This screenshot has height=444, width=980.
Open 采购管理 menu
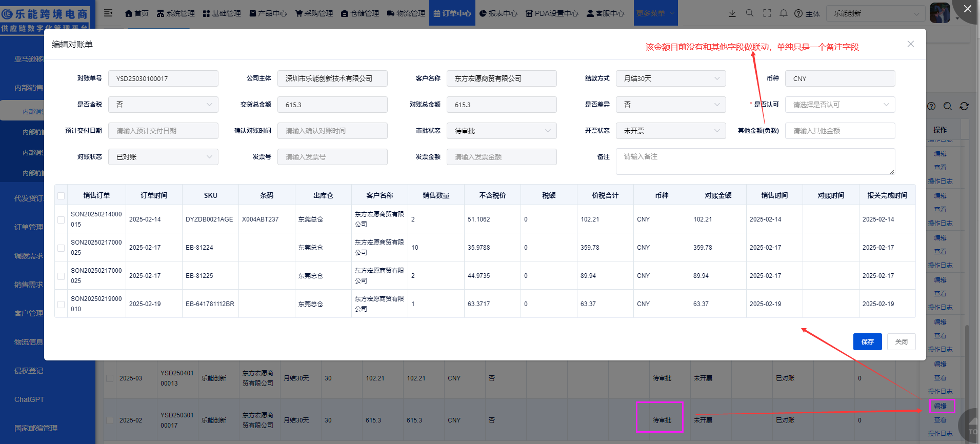pyautogui.click(x=314, y=13)
